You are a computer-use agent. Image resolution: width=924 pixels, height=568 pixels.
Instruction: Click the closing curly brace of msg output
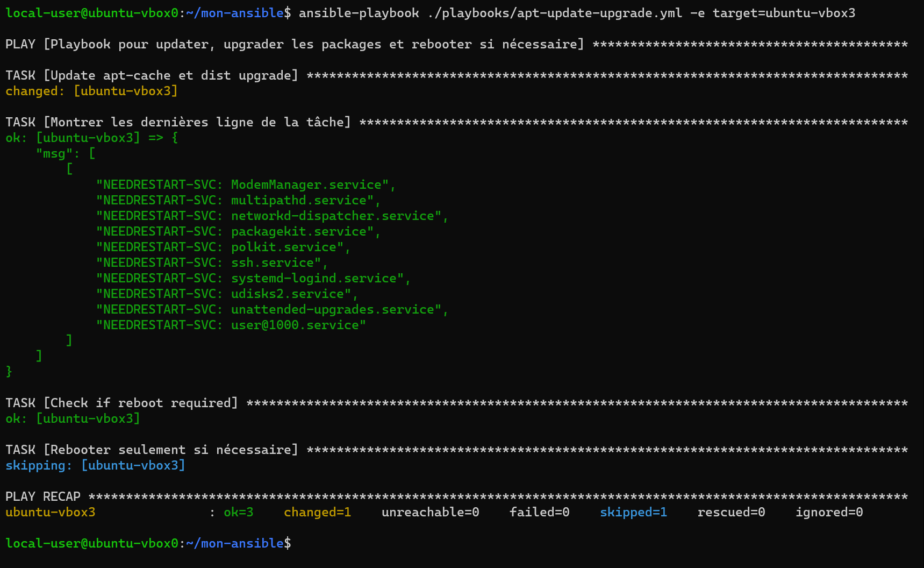pyautogui.click(x=9, y=372)
